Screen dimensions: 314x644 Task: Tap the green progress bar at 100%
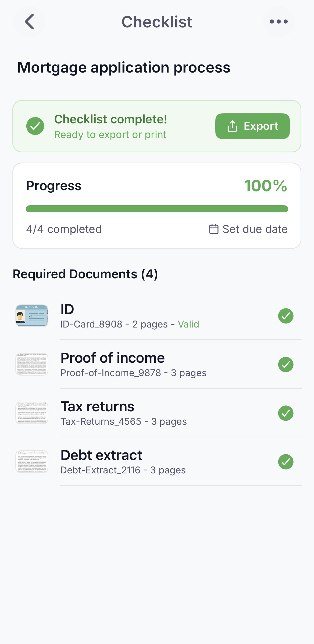[x=157, y=208]
